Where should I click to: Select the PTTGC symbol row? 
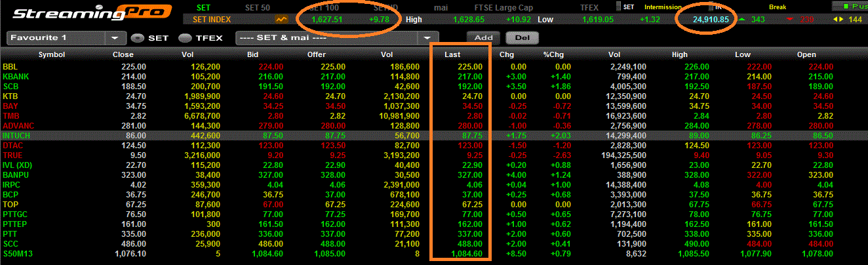click(434, 214)
